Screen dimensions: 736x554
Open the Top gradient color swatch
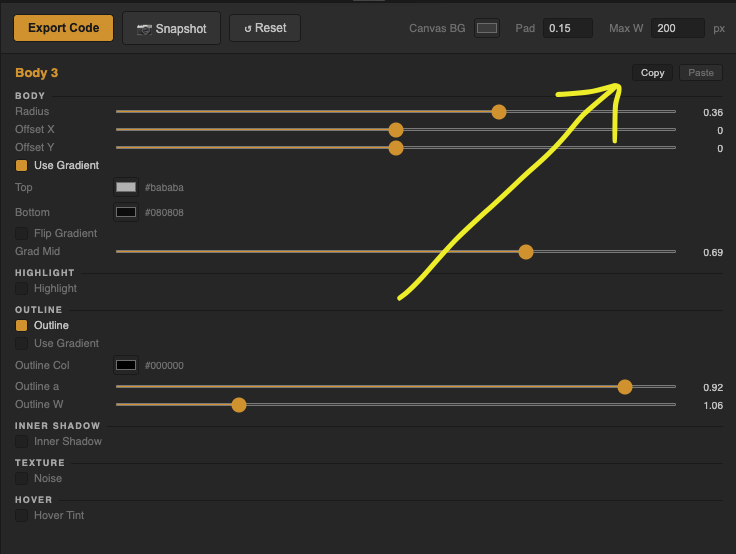(126, 187)
